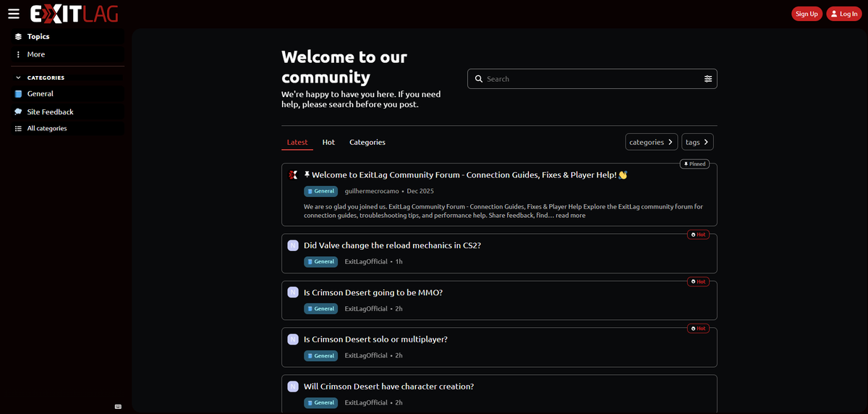Click Hot badge on CS2 reload topic
The image size is (868, 414).
tap(698, 235)
